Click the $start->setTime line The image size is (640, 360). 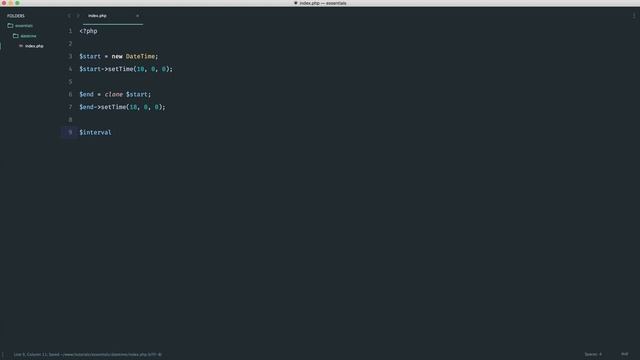[x=126, y=69]
